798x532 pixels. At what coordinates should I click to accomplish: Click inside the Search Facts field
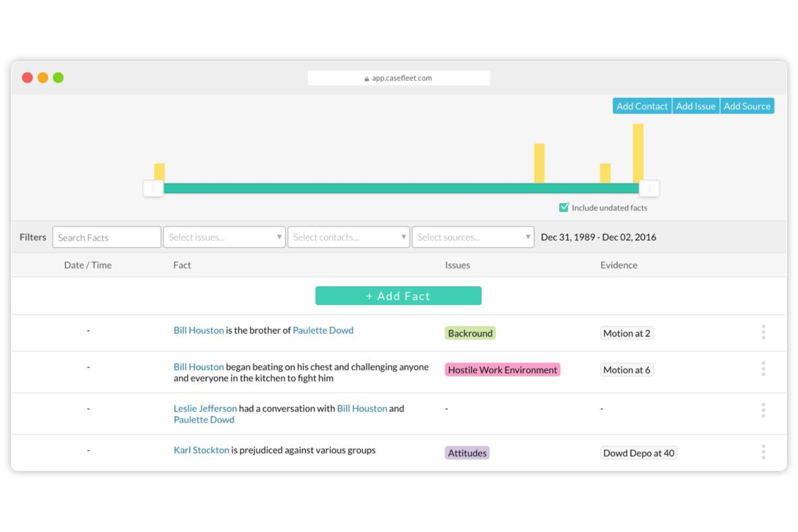pos(106,237)
